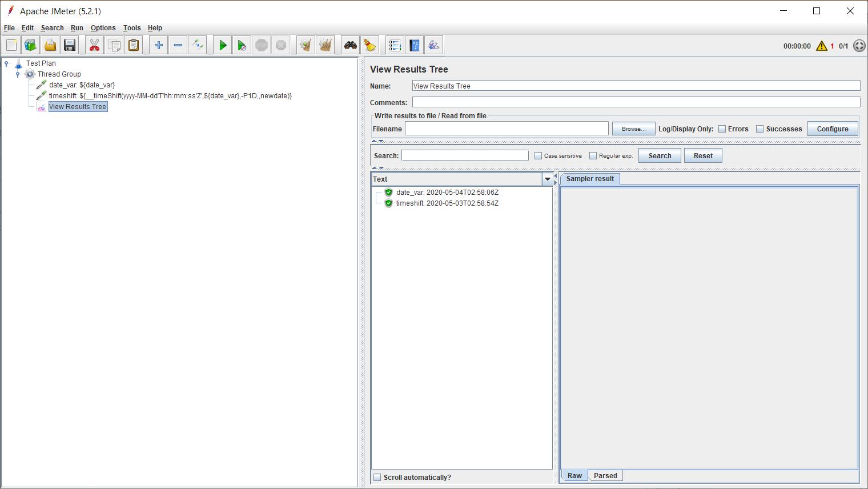Toggle log viewer via yellow warning triangle
Screen dimensions: 868x489
tap(822, 46)
